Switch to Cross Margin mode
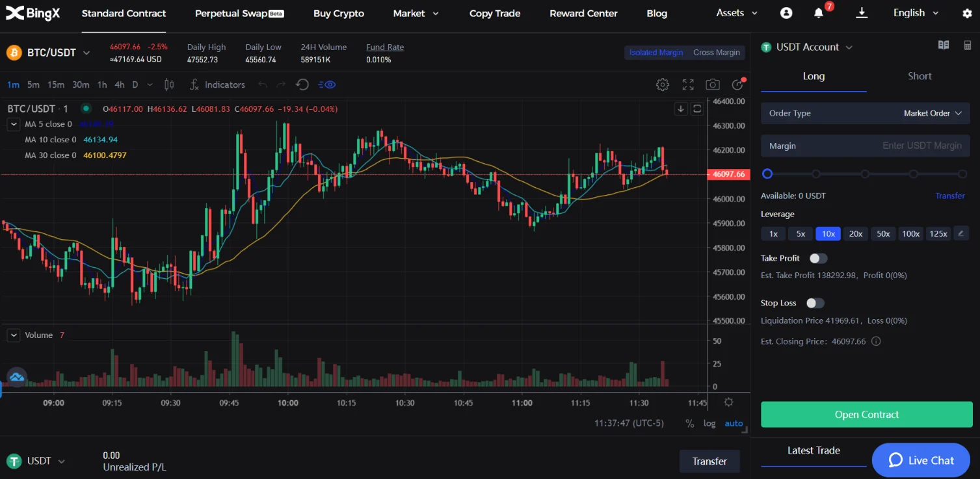 click(x=717, y=53)
